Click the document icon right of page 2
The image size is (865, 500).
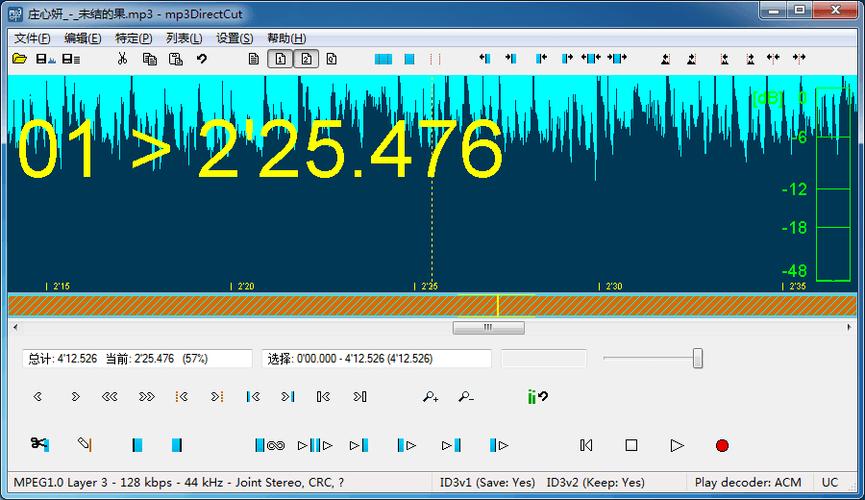coord(332,58)
